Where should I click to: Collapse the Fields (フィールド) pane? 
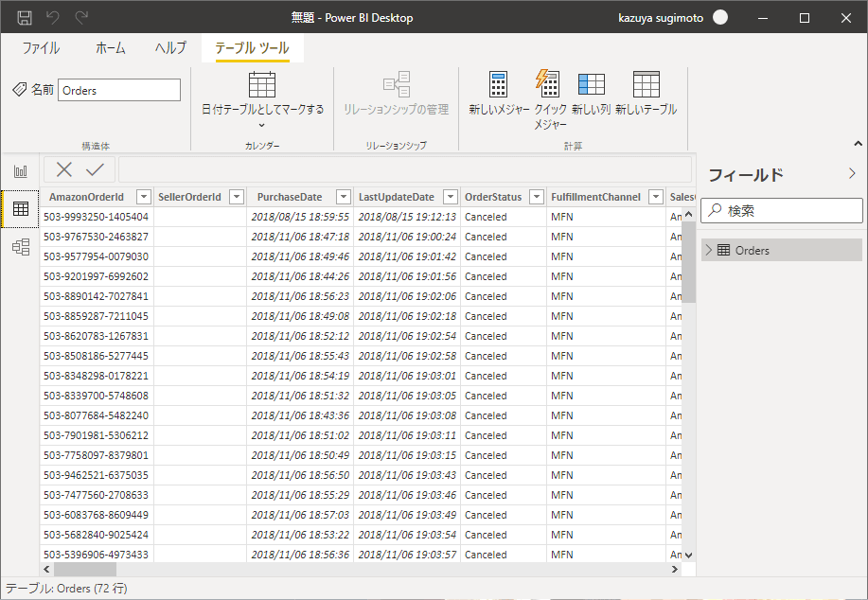pos(852,173)
